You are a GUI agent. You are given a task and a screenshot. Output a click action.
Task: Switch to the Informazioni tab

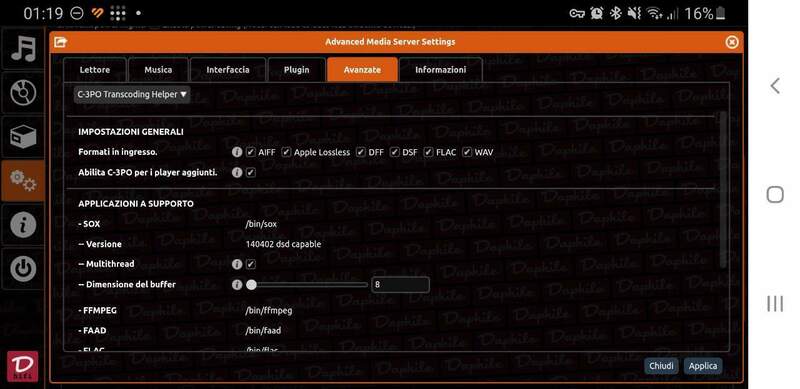tap(441, 70)
